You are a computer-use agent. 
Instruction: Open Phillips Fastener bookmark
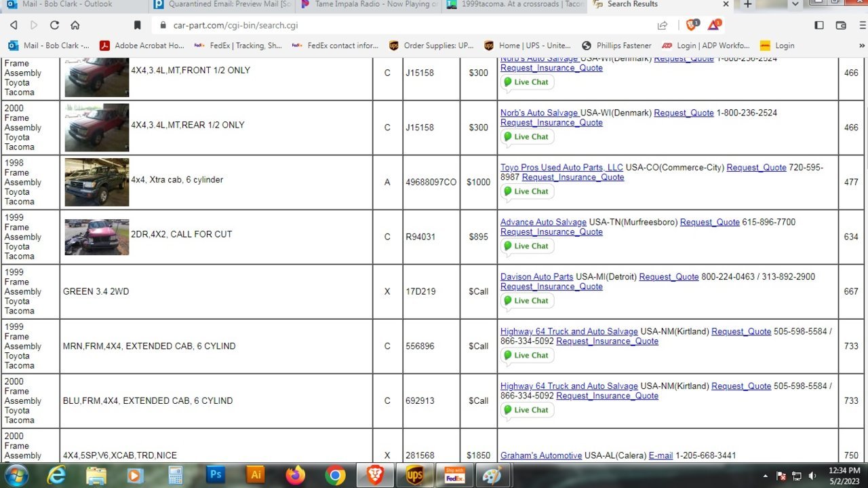click(x=616, y=45)
